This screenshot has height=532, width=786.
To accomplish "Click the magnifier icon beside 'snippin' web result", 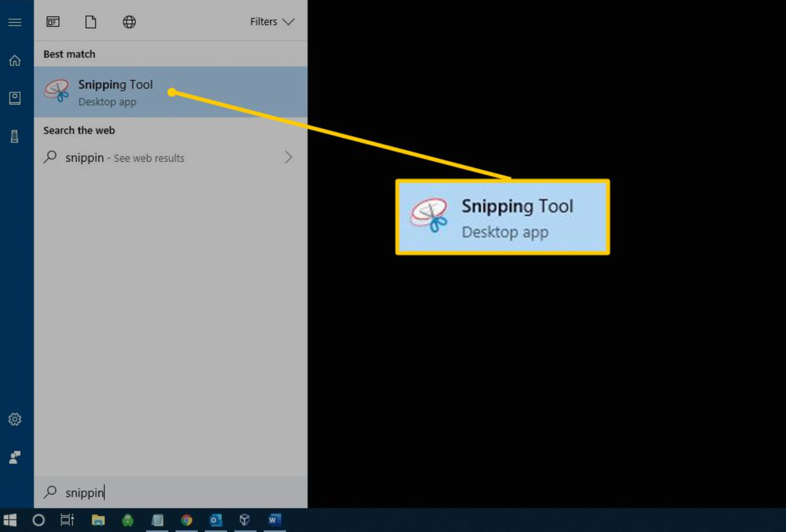I will [x=50, y=157].
